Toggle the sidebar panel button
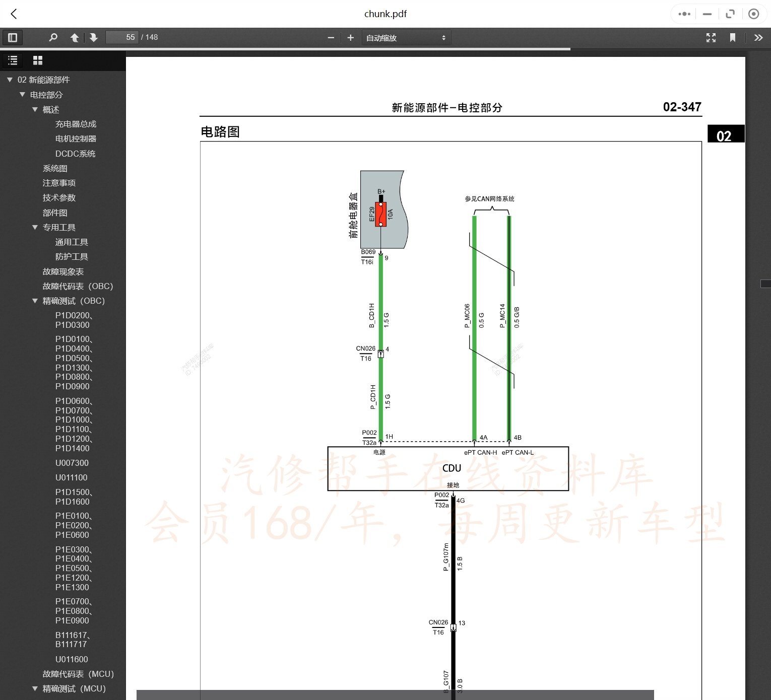 [x=13, y=37]
